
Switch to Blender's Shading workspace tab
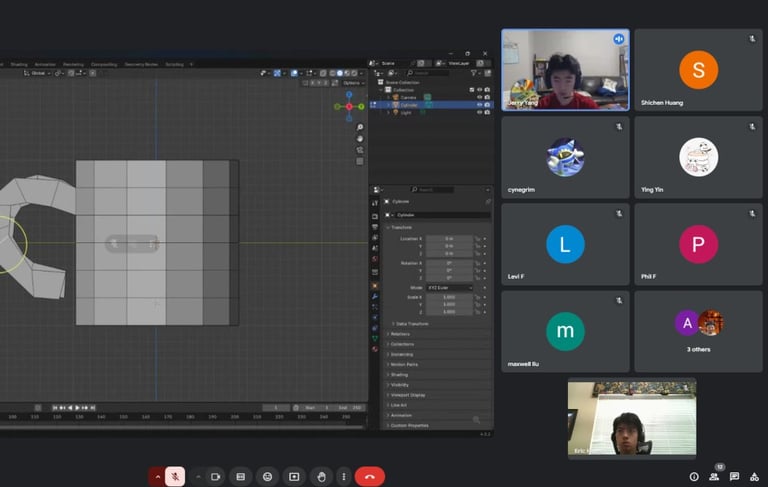coord(19,64)
